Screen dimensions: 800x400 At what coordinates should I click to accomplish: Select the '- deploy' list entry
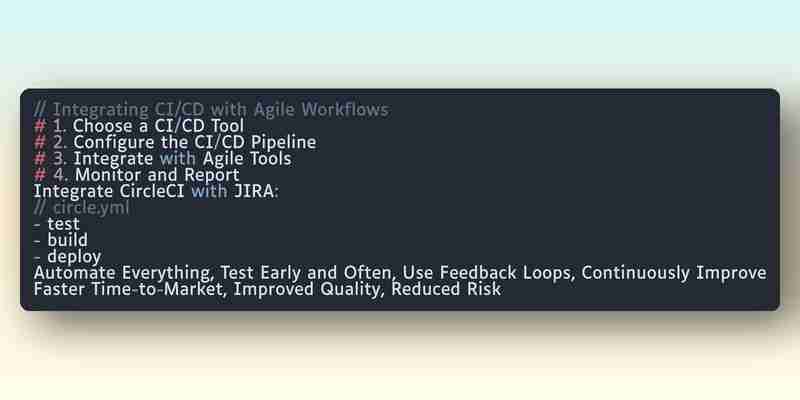67,257
